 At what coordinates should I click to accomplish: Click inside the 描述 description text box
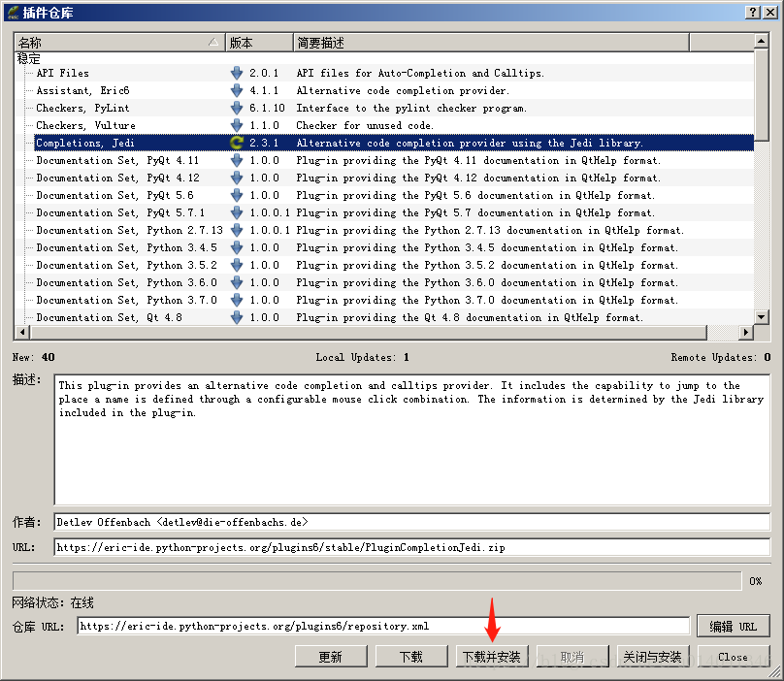(412, 440)
